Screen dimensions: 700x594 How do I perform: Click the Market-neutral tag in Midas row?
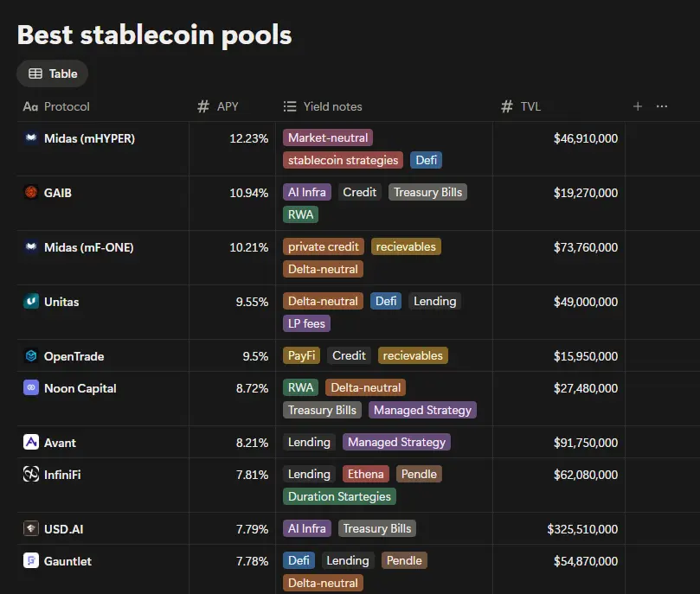[x=328, y=137]
